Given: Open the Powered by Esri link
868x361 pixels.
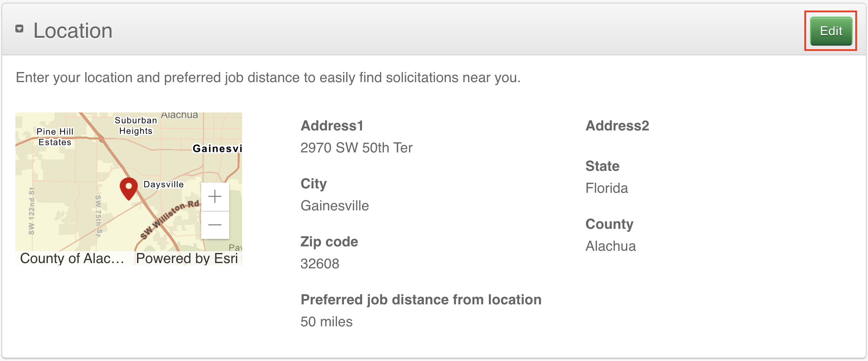Looking at the screenshot, I should [187, 258].
